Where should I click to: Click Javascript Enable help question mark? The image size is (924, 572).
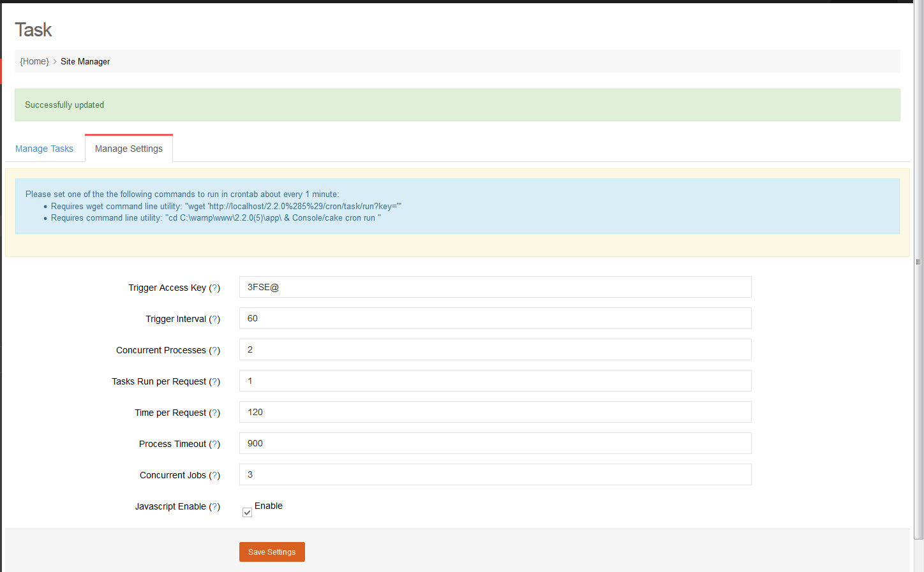tap(214, 507)
